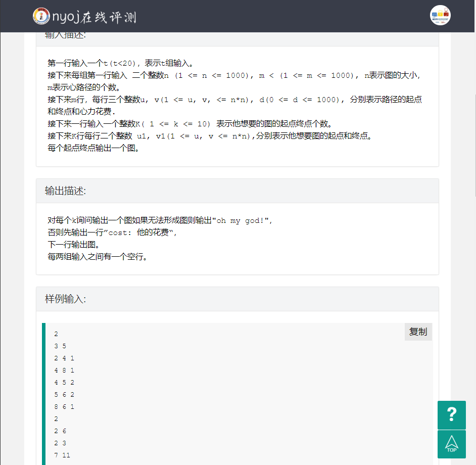Viewport: 476px width, 465px height.
Task: Select line '每两组输入之间有一个空行。'
Action: point(98,257)
